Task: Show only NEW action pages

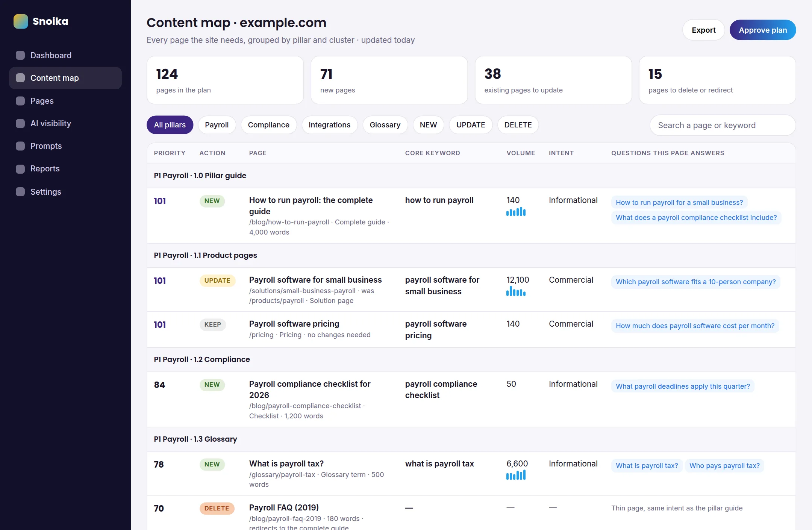Action: tap(428, 125)
